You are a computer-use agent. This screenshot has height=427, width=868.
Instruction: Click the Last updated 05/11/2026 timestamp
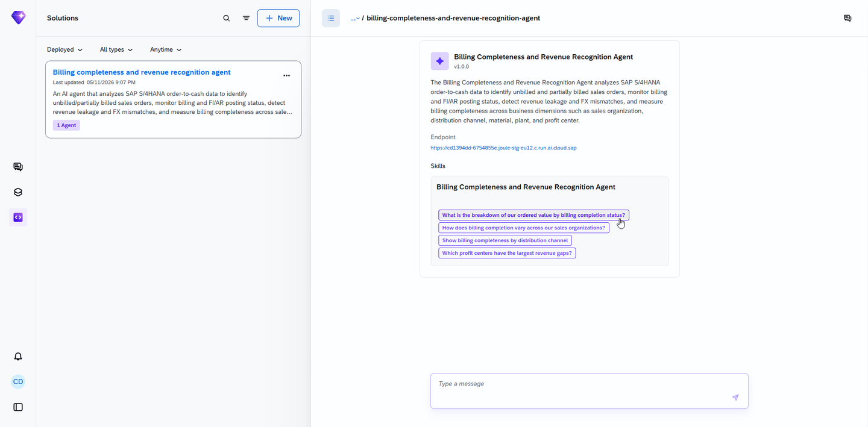point(94,82)
